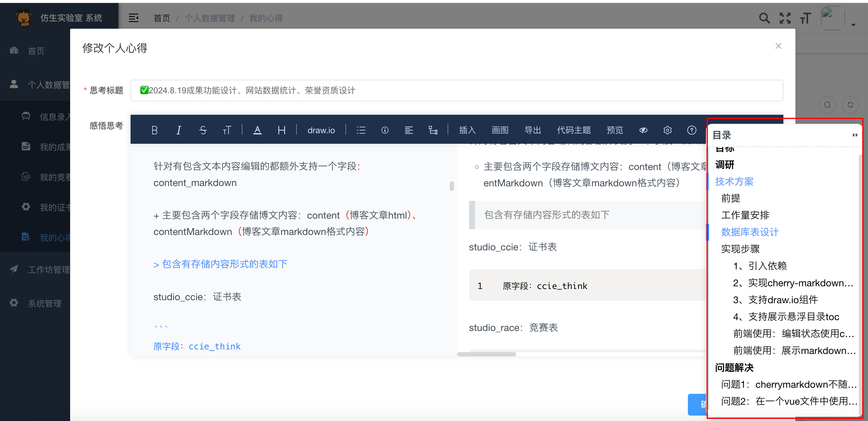Screen dimensions: 868x421
Task: Click the editor pane vertical scrollbar
Action: click(452, 186)
